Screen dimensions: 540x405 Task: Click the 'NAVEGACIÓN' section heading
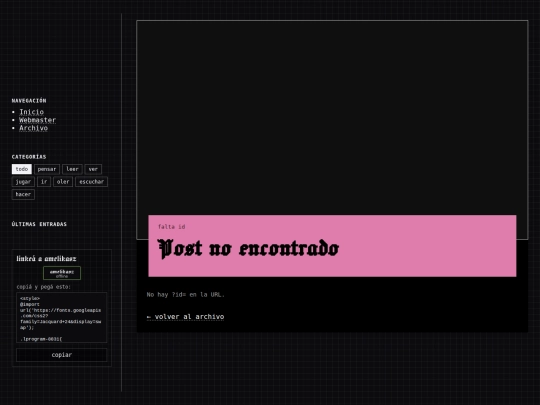pos(29,101)
